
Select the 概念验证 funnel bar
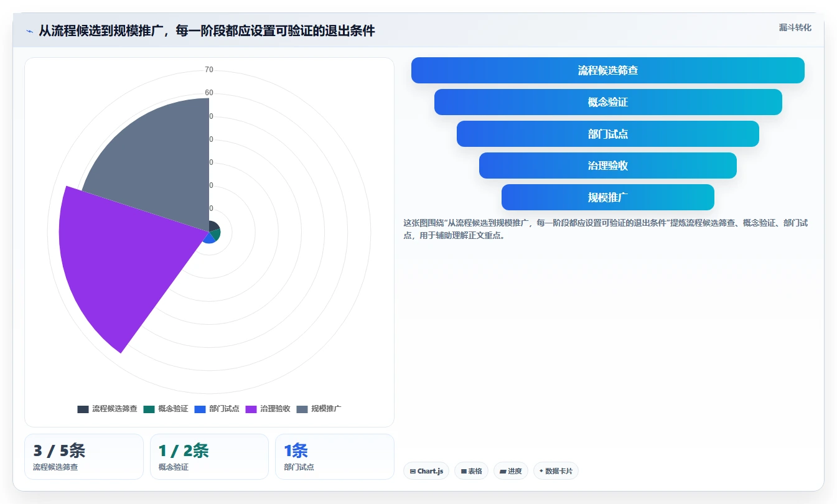[608, 102]
